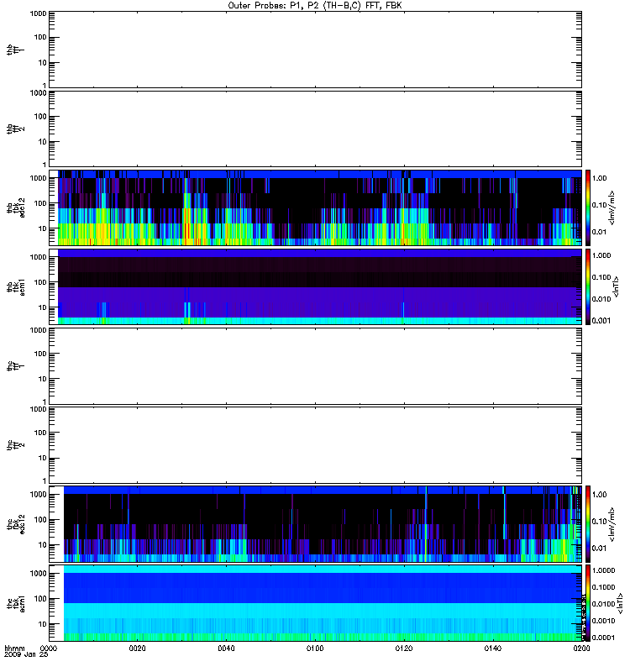
Task: Click the '1000' y-axis tick of thc fbk scm1 panel
Action: pos(38,574)
